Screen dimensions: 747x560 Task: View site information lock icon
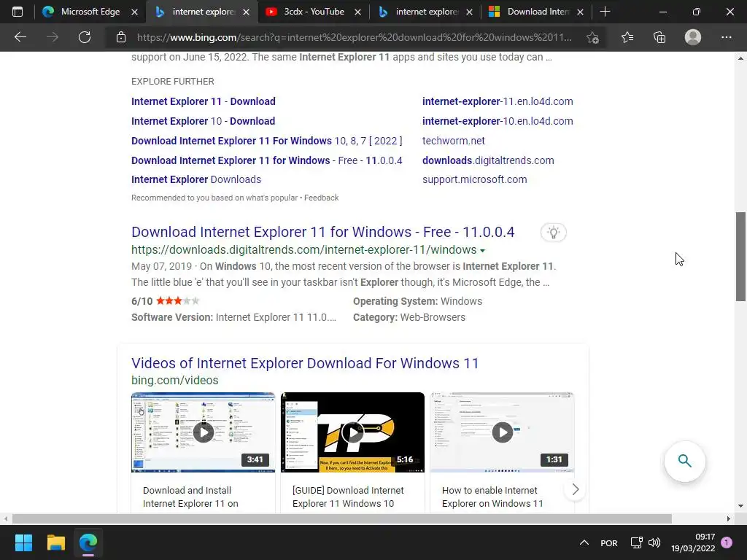point(121,37)
